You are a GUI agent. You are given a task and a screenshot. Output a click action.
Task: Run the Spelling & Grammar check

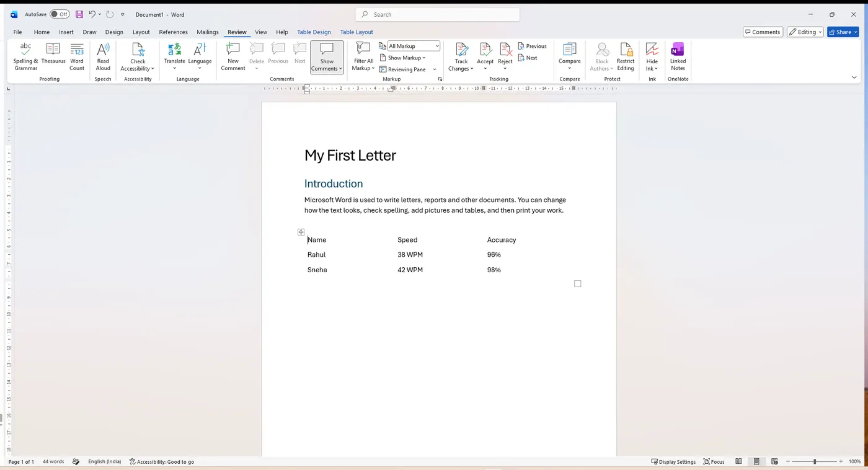(x=25, y=56)
